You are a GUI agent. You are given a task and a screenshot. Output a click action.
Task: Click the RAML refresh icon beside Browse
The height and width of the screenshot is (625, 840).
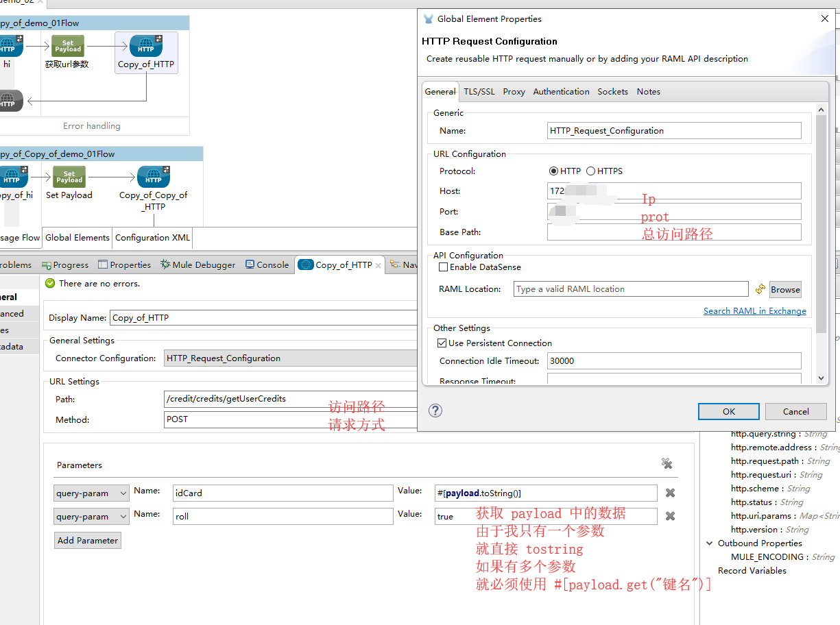[x=760, y=289]
